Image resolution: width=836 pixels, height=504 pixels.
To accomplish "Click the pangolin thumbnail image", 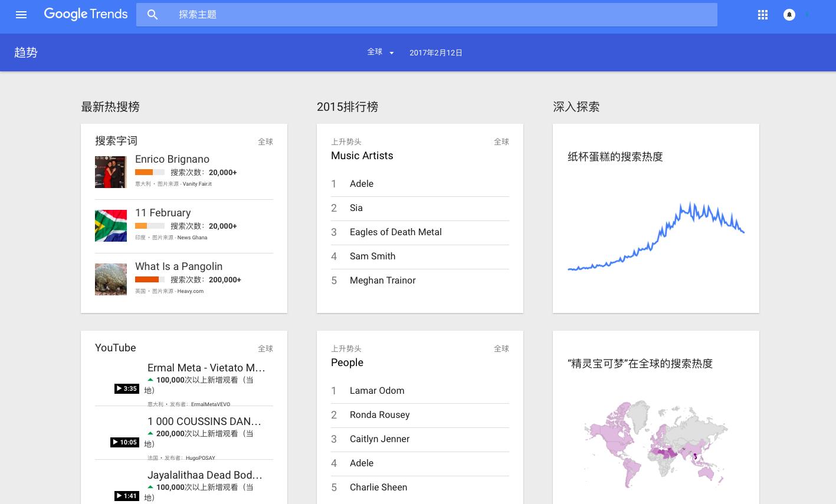I will click(111, 279).
